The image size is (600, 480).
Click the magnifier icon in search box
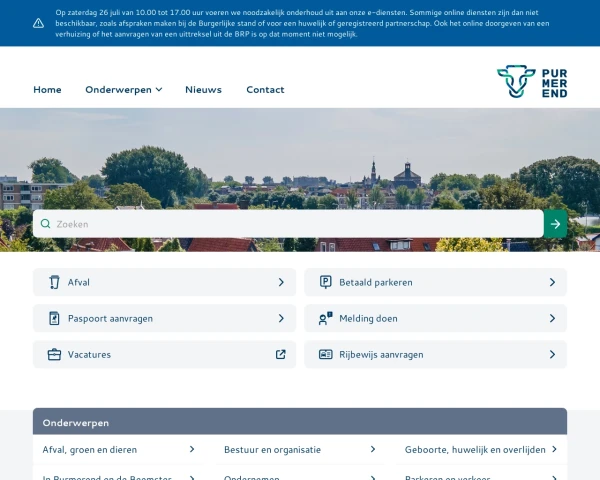pos(46,224)
